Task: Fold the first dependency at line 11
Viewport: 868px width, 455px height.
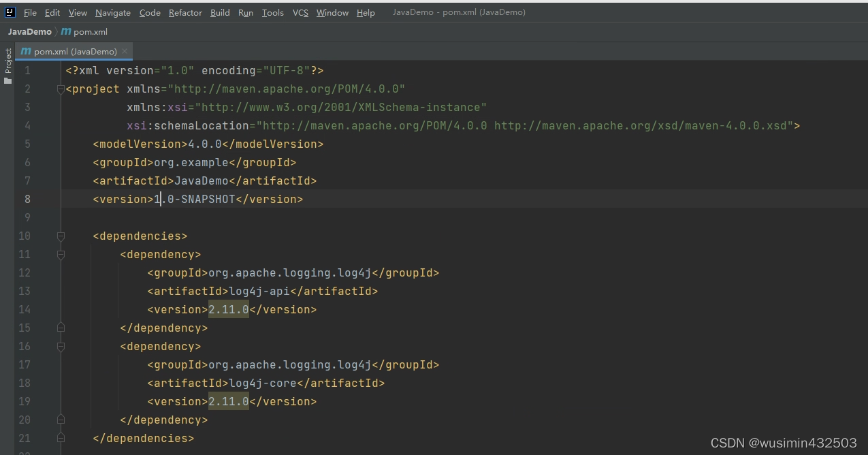Action: pos(61,255)
